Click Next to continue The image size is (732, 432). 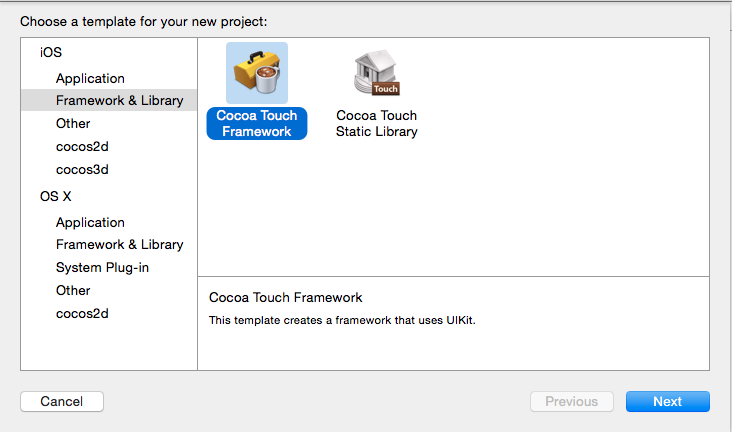[x=667, y=401]
